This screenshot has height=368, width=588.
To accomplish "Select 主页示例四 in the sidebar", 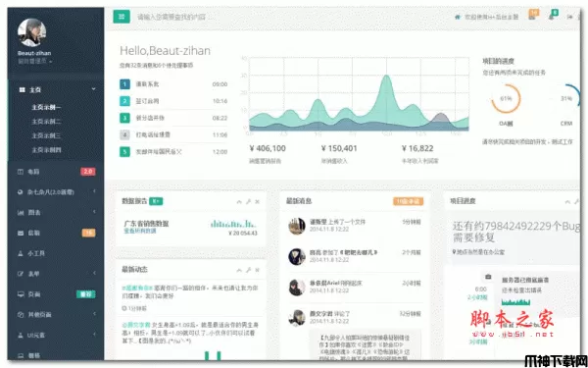I will [46, 150].
